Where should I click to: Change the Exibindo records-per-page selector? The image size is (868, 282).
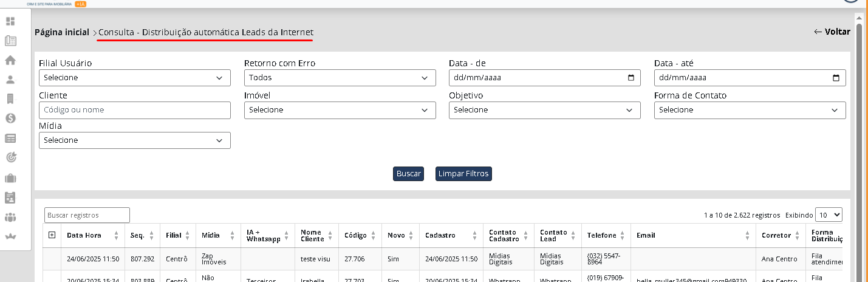click(x=829, y=215)
